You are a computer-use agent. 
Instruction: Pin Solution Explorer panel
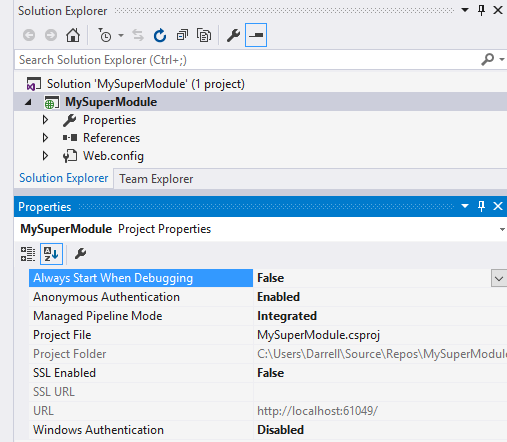(481, 10)
